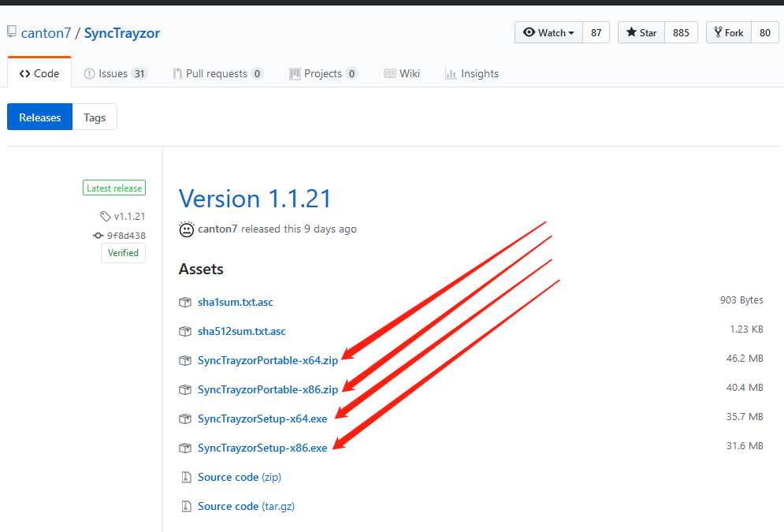This screenshot has height=532, width=784.
Task: Download SyncTrayzorSetup-x64.exe
Action: [x=262, y=419]
